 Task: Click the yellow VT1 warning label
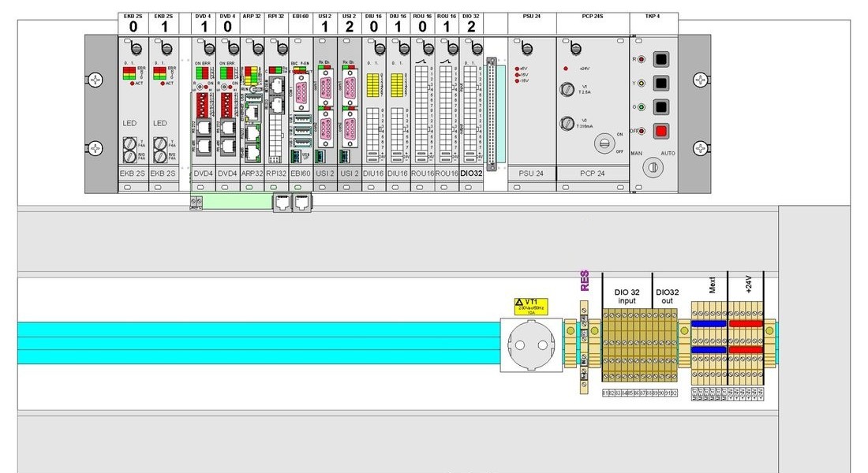tap(531, 307)
